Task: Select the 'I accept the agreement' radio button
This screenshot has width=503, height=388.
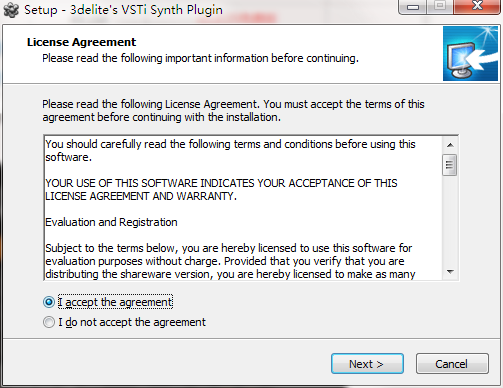Action: tap(49, 302)
